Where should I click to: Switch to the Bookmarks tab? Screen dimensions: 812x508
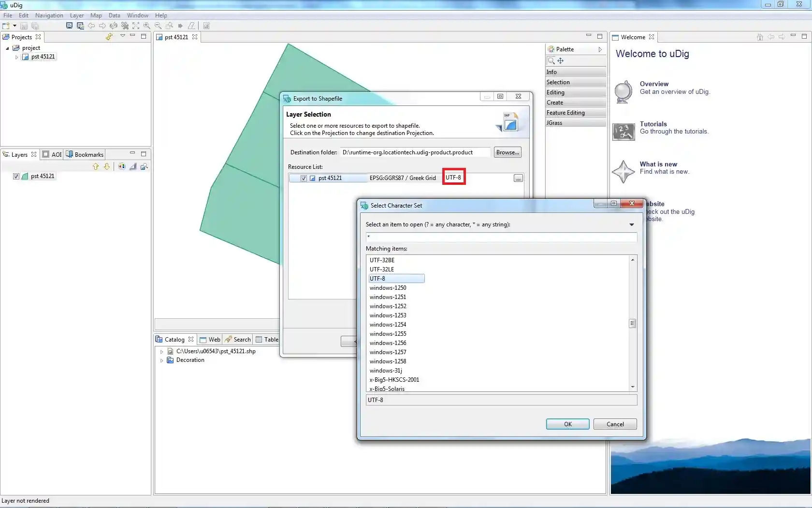click(85, 154)
